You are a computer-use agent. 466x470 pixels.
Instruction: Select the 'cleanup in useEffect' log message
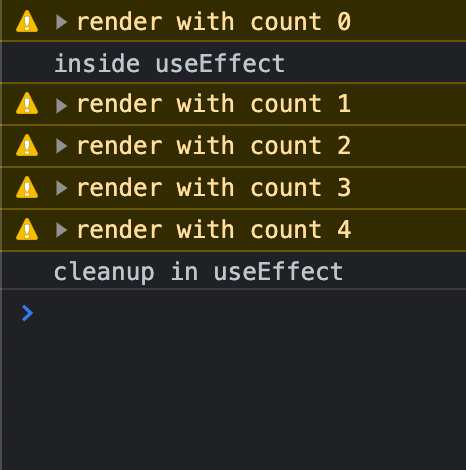198,272
